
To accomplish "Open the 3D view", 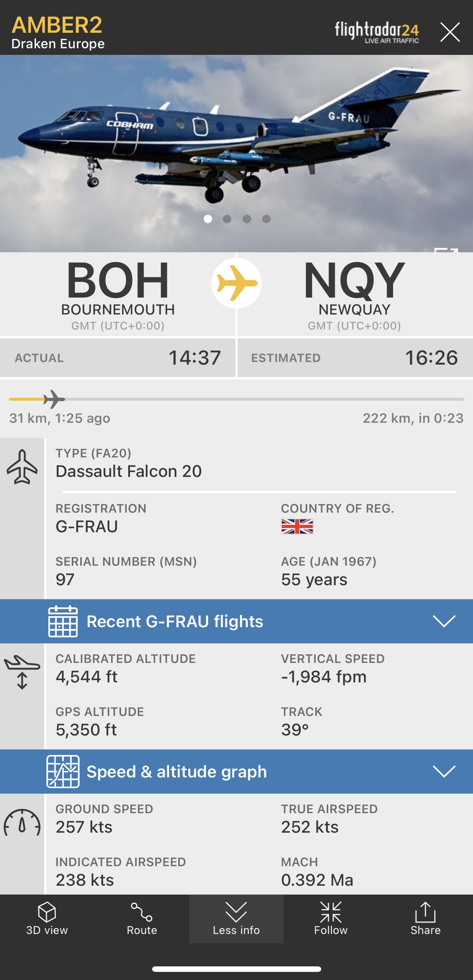I will (x=47, y=919).
